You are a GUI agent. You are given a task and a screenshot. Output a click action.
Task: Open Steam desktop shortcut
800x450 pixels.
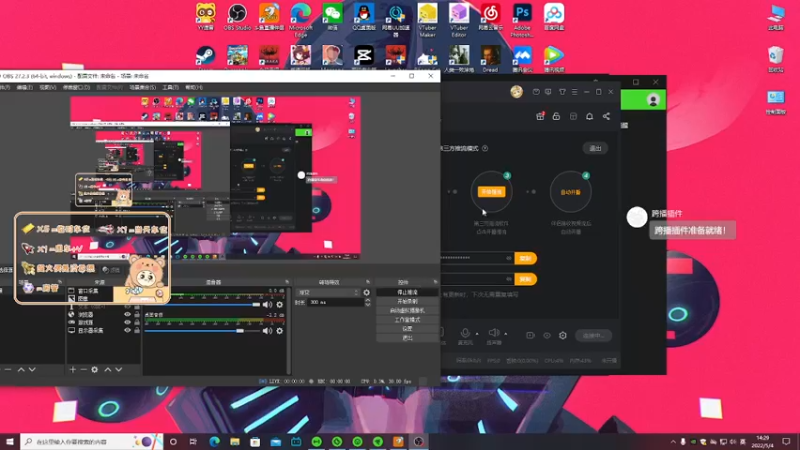pos(206,57)
